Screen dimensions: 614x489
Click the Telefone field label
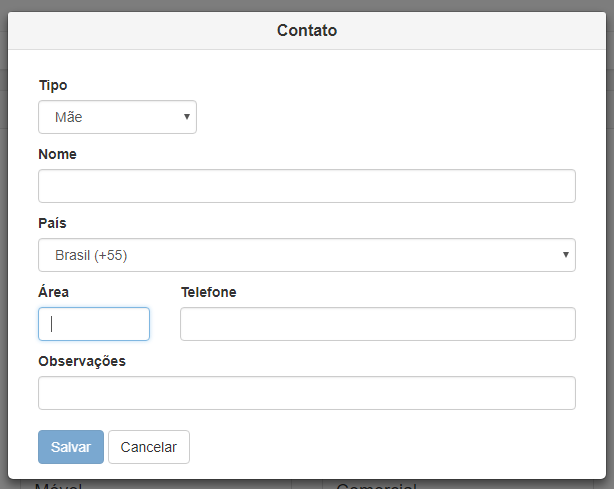(209, 292)
